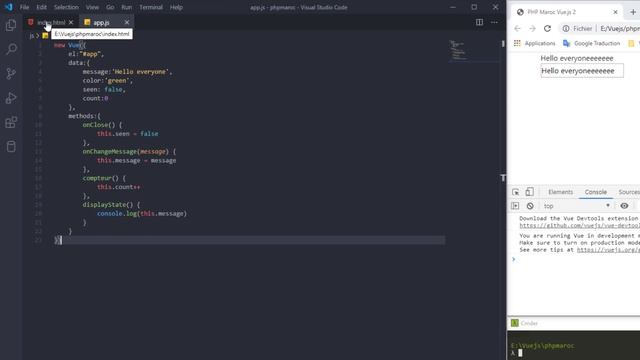Open the Vue devtools GitHub link

[x=580, y=225]
